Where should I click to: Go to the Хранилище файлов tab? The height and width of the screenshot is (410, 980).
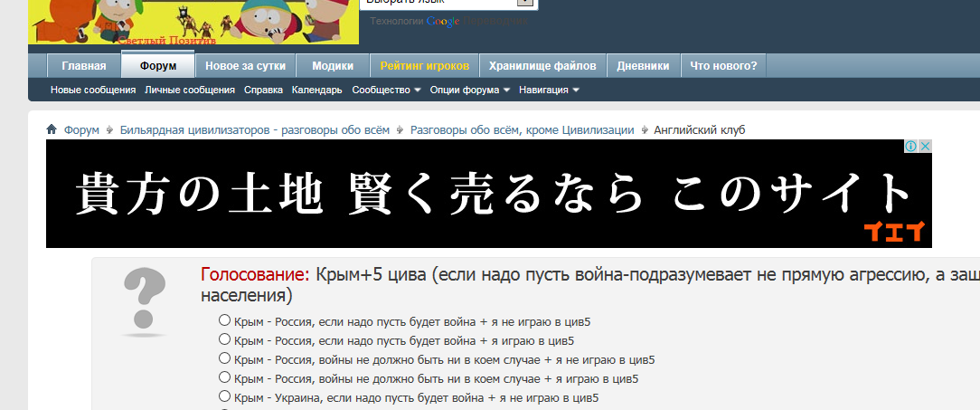[x=542, y=66]
